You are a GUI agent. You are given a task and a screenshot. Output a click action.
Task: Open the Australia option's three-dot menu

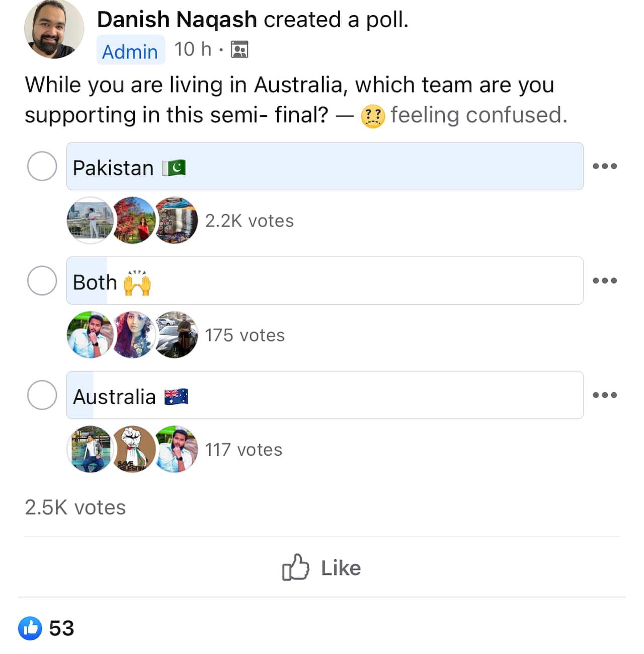pos(605,395)
